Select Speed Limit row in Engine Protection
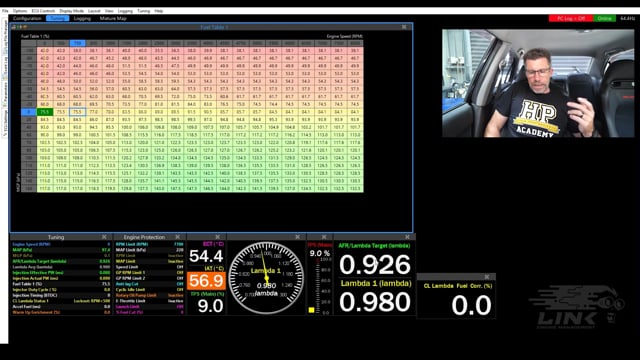This screenshot has width=640, height=360. click(x=149, y=267)
